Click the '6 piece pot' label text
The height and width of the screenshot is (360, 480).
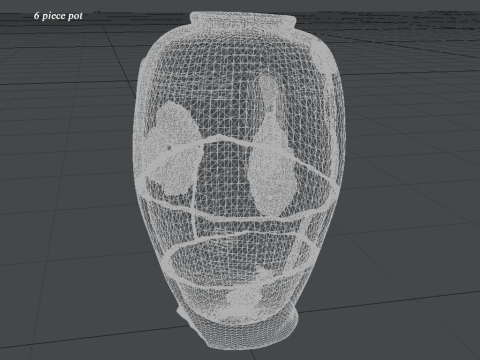tap(58, 16)
